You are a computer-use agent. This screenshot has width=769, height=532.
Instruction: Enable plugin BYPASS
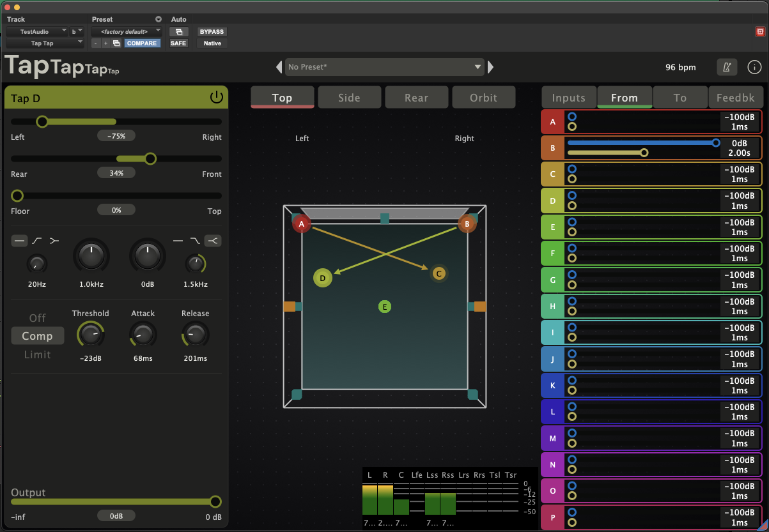click(212, 31)
